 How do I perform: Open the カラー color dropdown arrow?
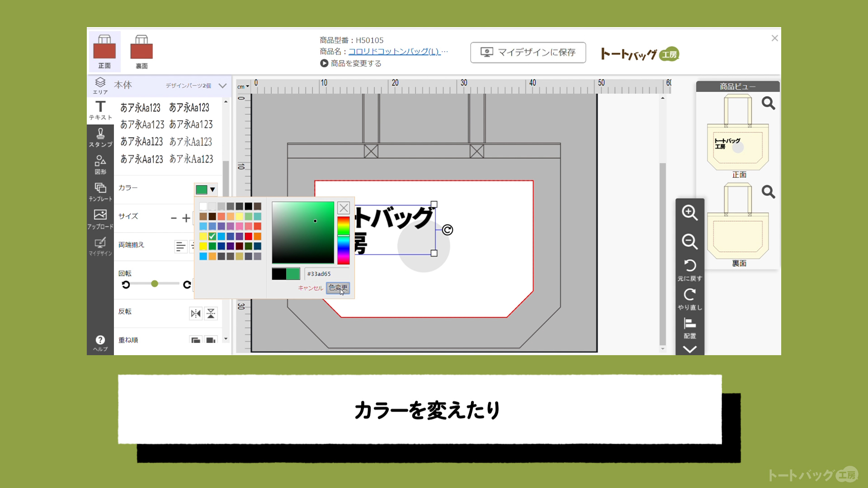click(x=212, y=190)
